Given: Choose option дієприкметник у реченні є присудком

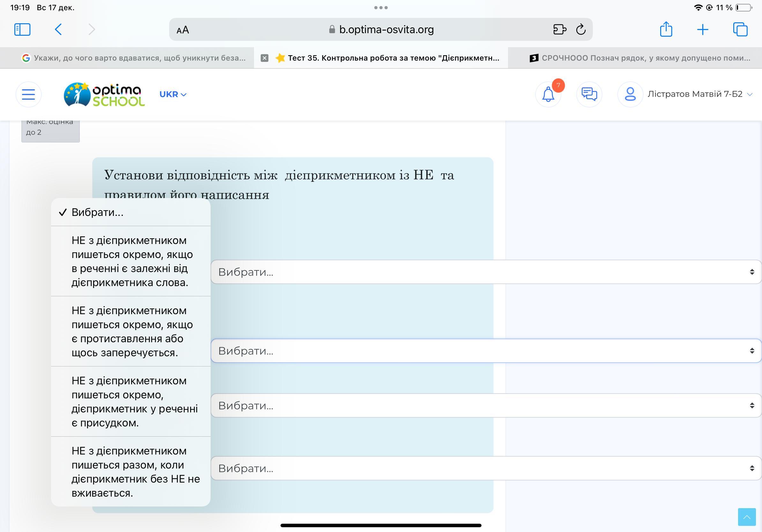Looking at the screenshot, I should click(x=131, y=402).
